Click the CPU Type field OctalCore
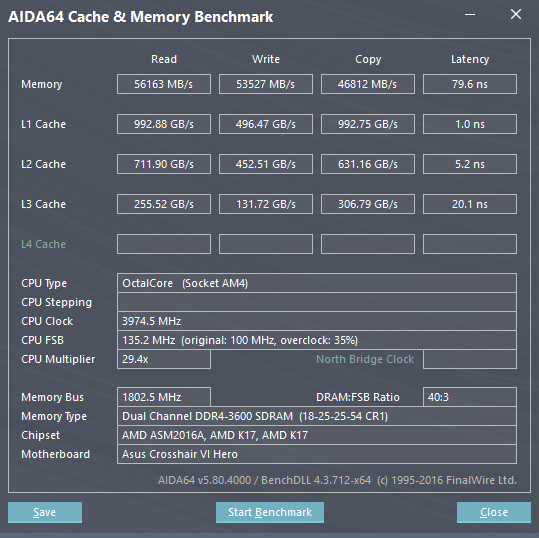 point(317,283)
